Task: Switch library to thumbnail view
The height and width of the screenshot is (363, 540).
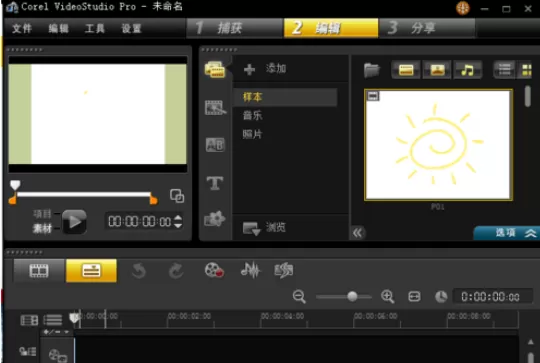Action: (x=527, y=70)
